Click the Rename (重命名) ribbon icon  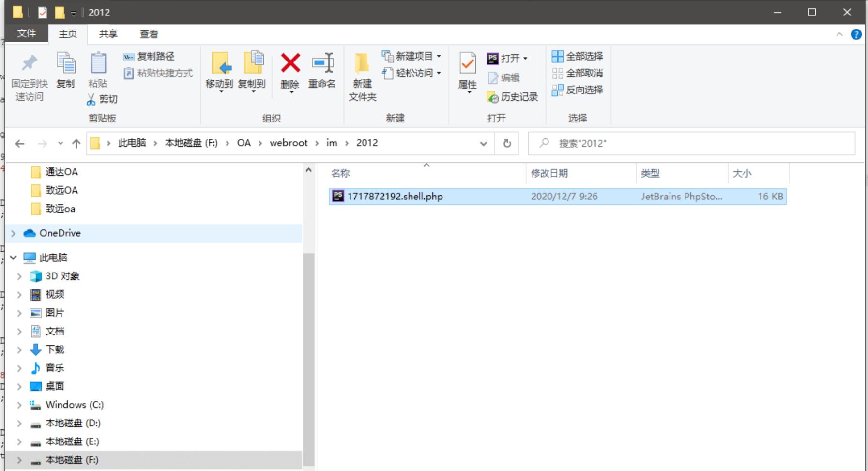pos(322,64)
